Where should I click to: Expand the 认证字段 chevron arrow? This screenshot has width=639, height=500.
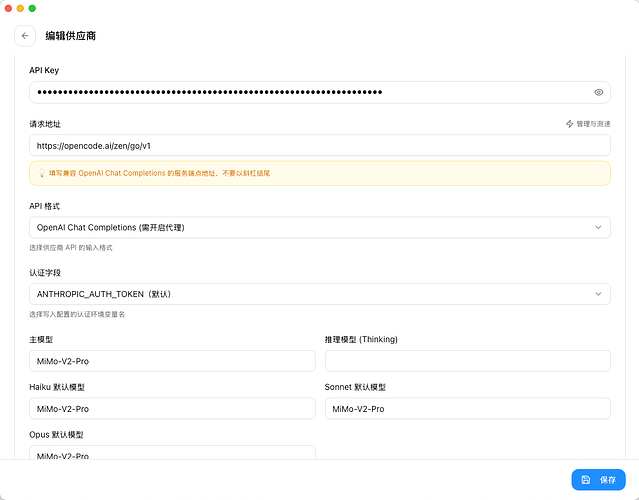pos(598,294)
